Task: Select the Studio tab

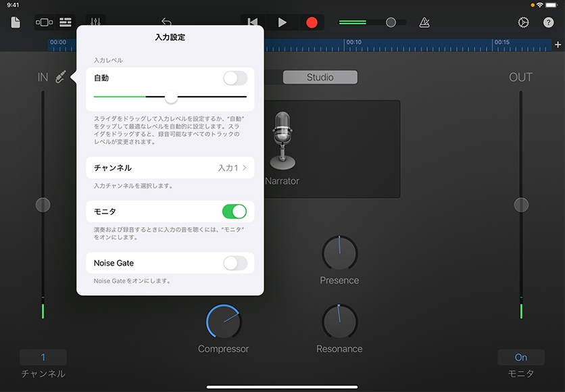Action: [320, 78]
